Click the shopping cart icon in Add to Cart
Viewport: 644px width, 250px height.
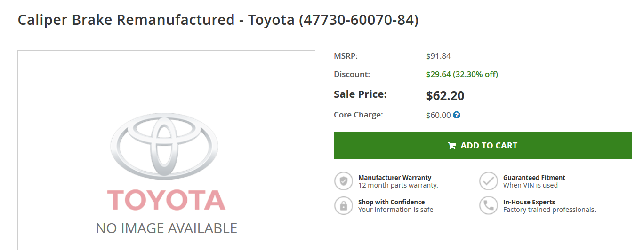(x=452, y=146)
